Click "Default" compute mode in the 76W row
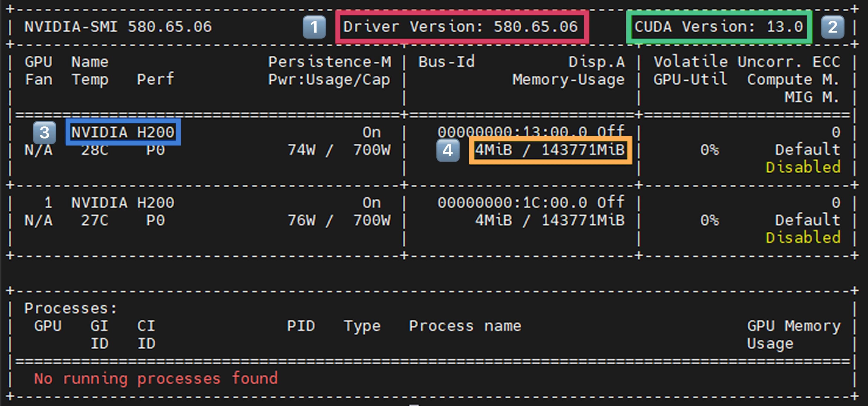Viewport: 868px width, 406px height. (x=807, y=220)
